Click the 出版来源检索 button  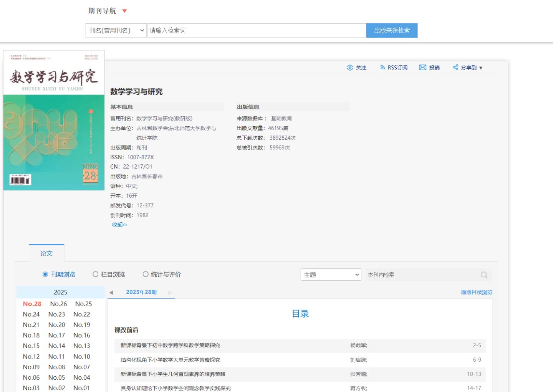(392, 30)
